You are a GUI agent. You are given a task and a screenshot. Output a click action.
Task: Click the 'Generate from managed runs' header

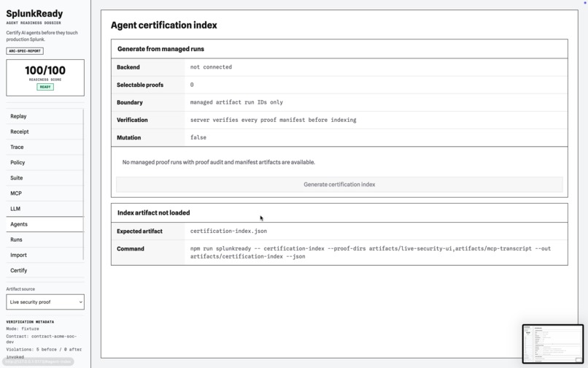[x=161, y=49]
